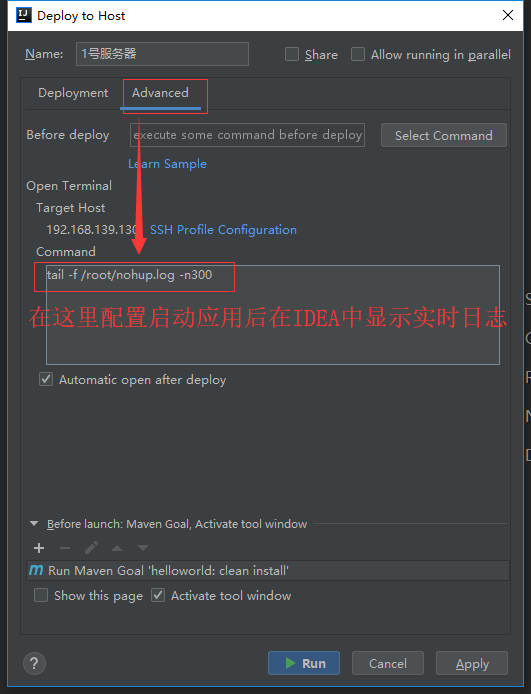The image size is (531, 694).
Task: Uncheck Activate tool window option
Action: (x=158, y=595)
